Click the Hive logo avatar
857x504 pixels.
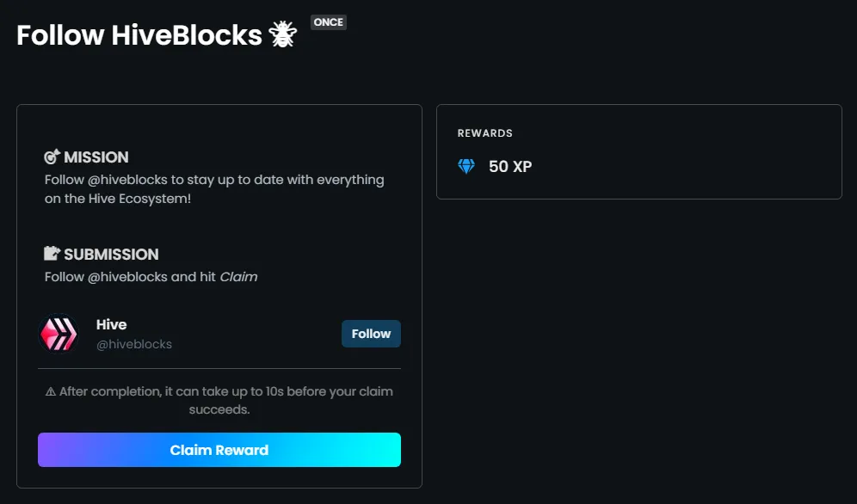coord(59,334)
